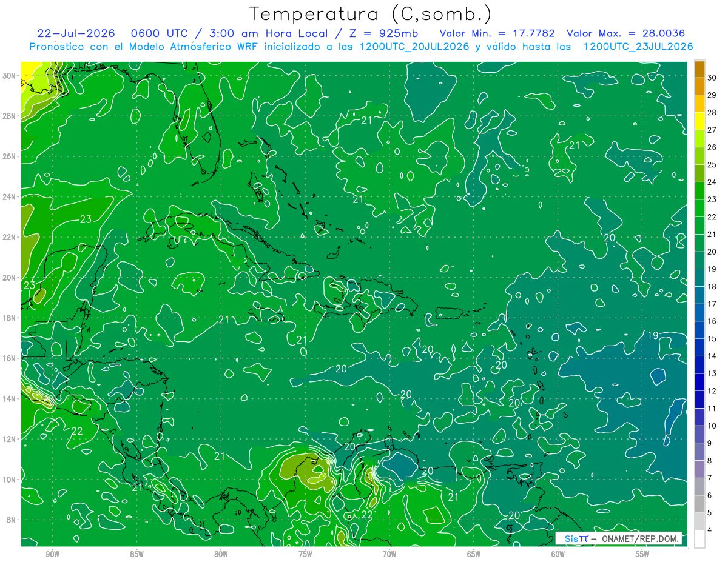728x562 pixels.
Task: Click the 80W longitude axis label
Action: [221, 554]
